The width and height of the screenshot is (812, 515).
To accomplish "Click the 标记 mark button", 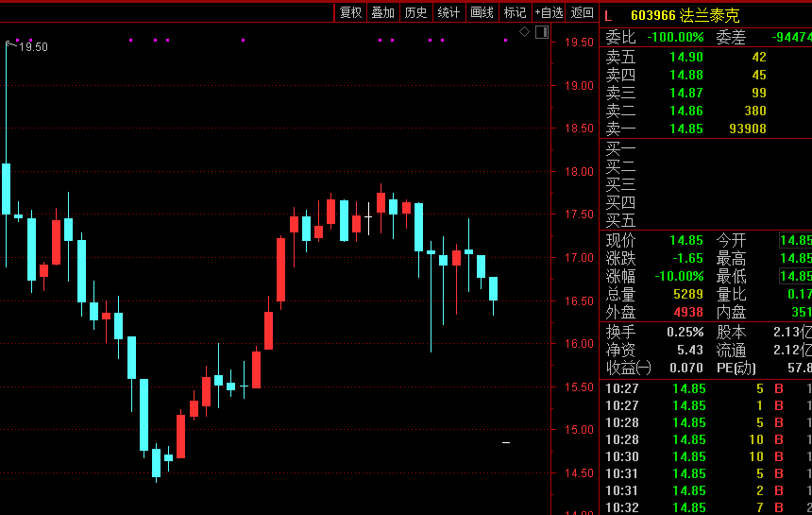I will tap(515, 12).
